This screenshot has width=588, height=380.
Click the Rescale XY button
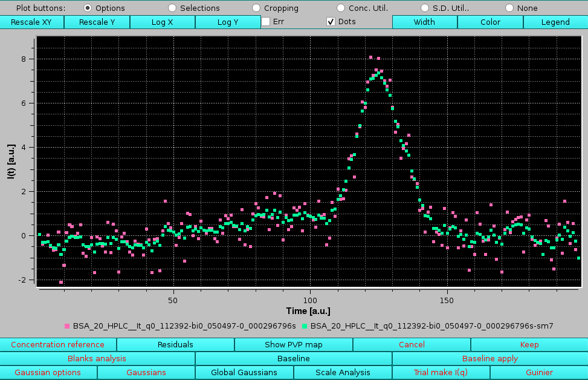pyautogui.click(x=31, y=22)
